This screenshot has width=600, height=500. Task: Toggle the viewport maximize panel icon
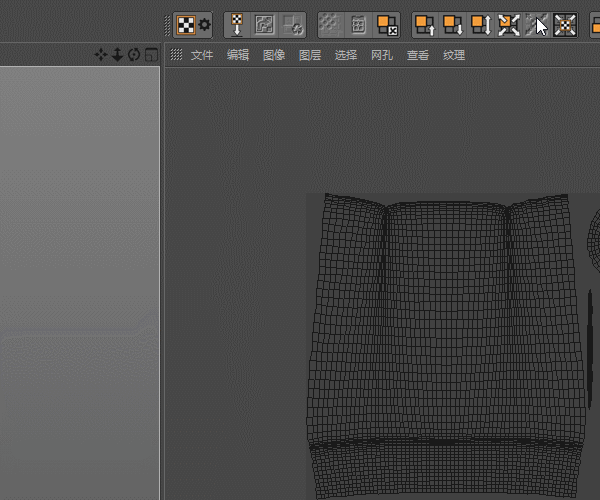tap(150, 55)
